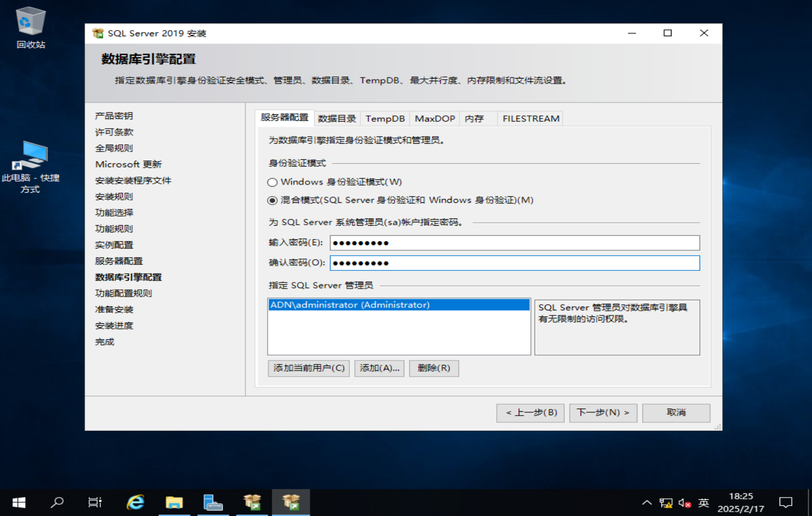Image resolution: width=812 pixels, height=516 pixels.
Task: Select 混合模式 authentication radio button
Action: 272,201
